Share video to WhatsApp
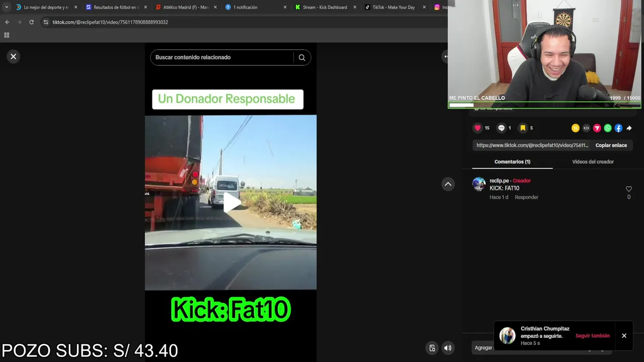 tap(608, 128)
